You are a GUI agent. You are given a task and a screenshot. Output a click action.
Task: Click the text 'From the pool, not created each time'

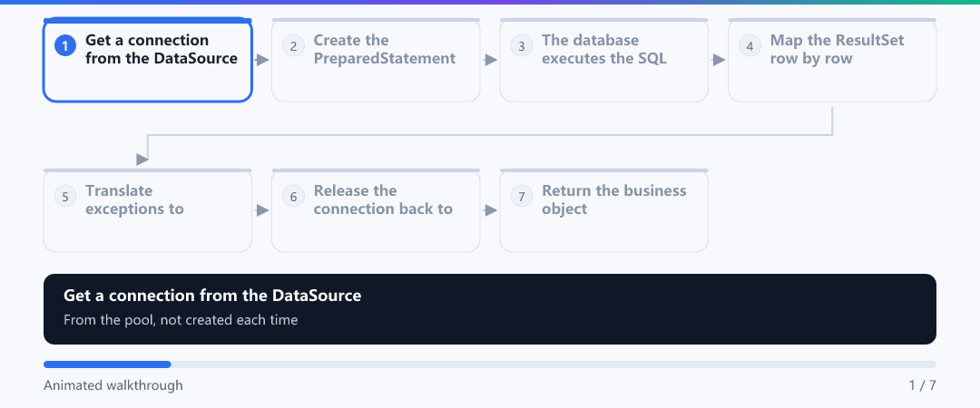point(181,321)
